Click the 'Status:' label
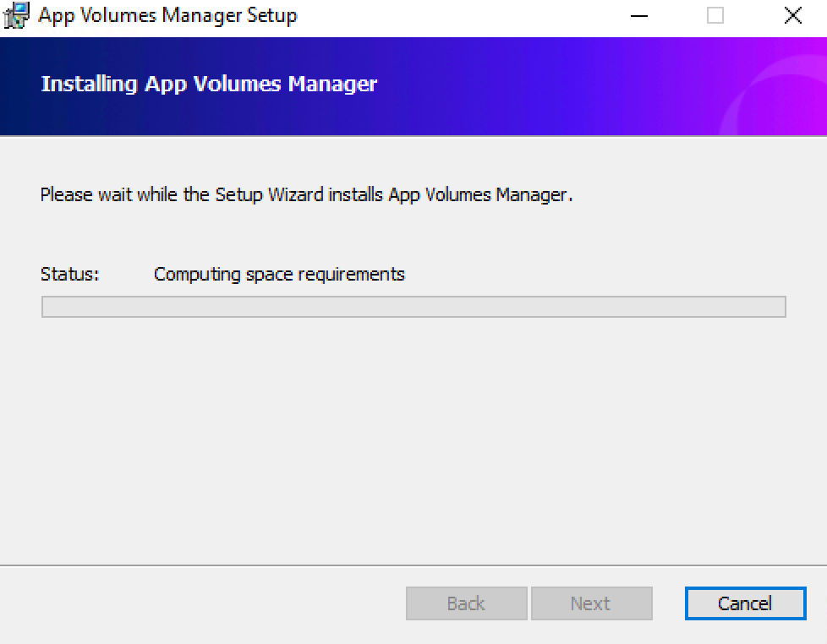827x644 pixels. (69, 275)
